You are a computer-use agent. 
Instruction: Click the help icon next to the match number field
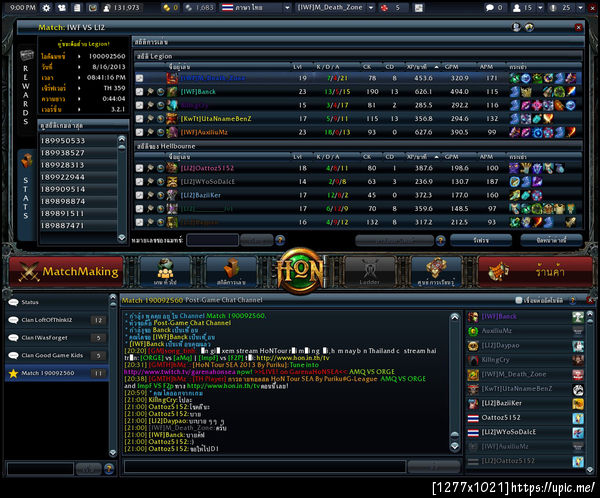point(280,240)
